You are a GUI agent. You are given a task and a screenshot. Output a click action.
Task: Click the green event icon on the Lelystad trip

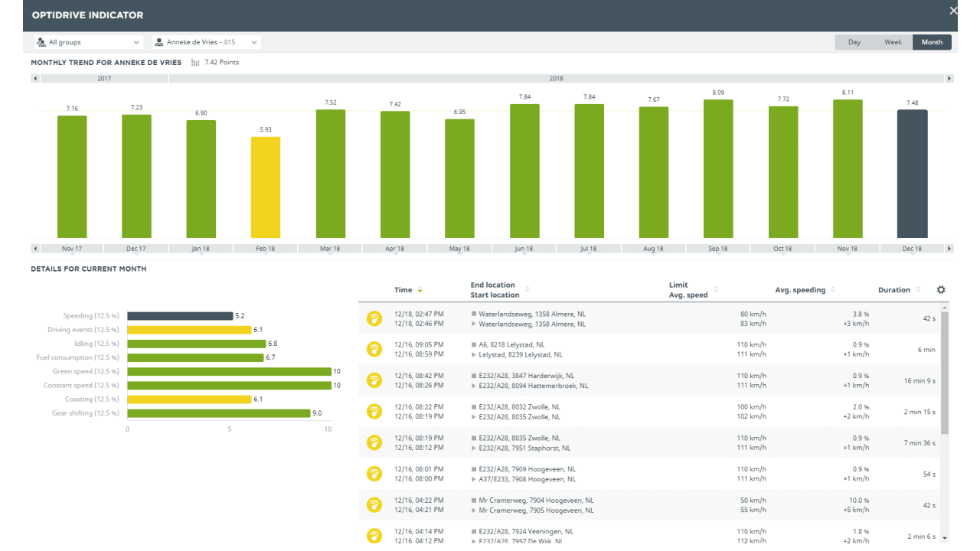click(374, 349)
